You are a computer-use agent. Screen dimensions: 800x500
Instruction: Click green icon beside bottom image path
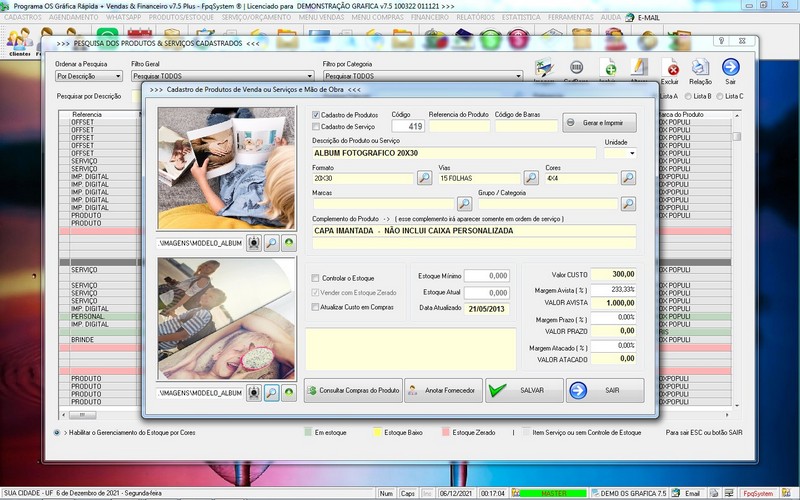point(289,393)
